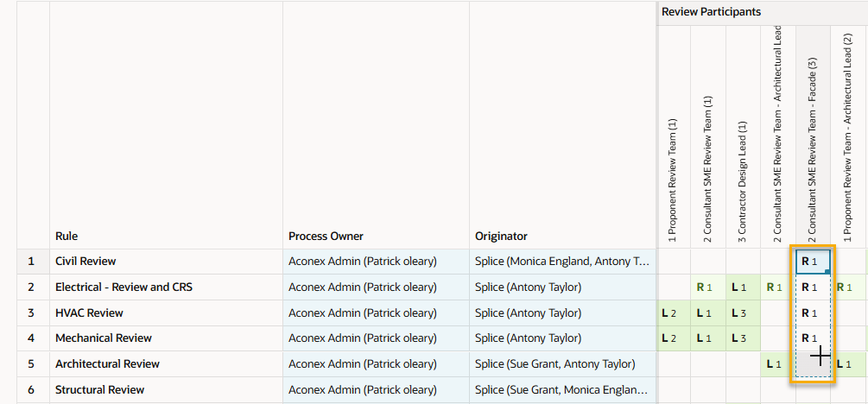The width and height of the screenshot is (868, 404).
Task: Click the Process Owner column header
Action: pyautogui.click(x=326, y=237)
